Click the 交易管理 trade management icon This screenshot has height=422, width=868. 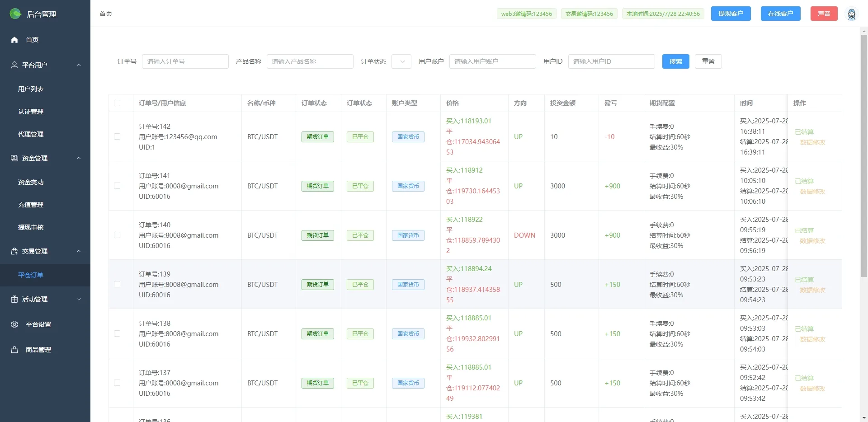13,251
